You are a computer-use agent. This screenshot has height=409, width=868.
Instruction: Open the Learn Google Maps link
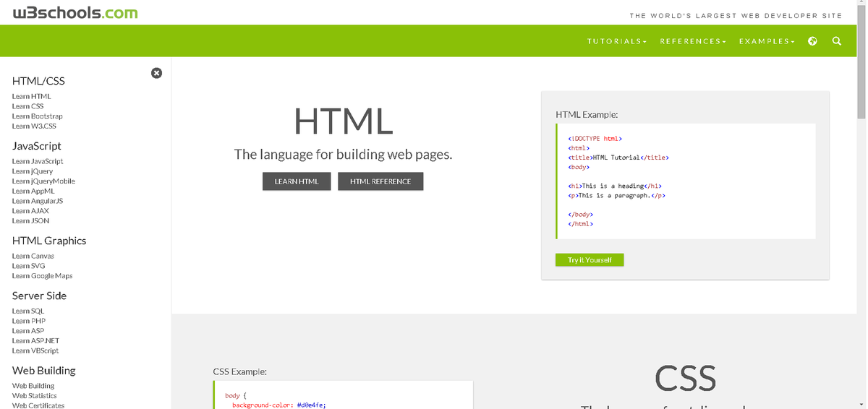42,276
